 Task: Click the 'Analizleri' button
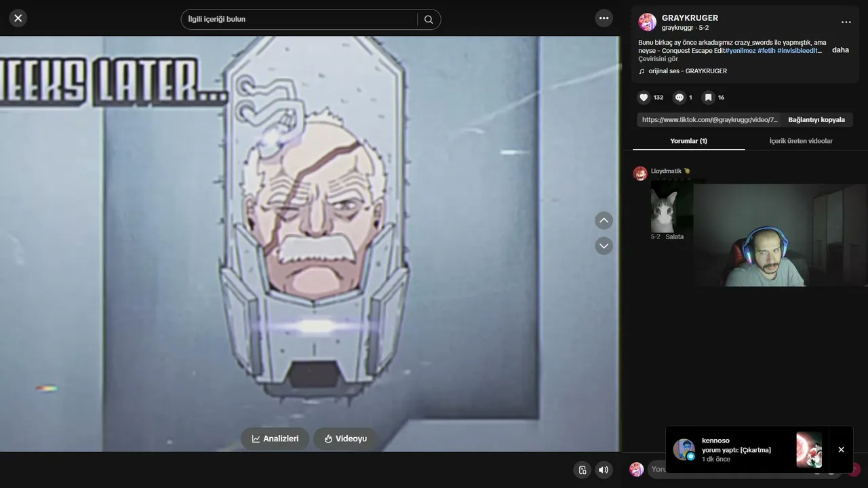pos(275,439)
